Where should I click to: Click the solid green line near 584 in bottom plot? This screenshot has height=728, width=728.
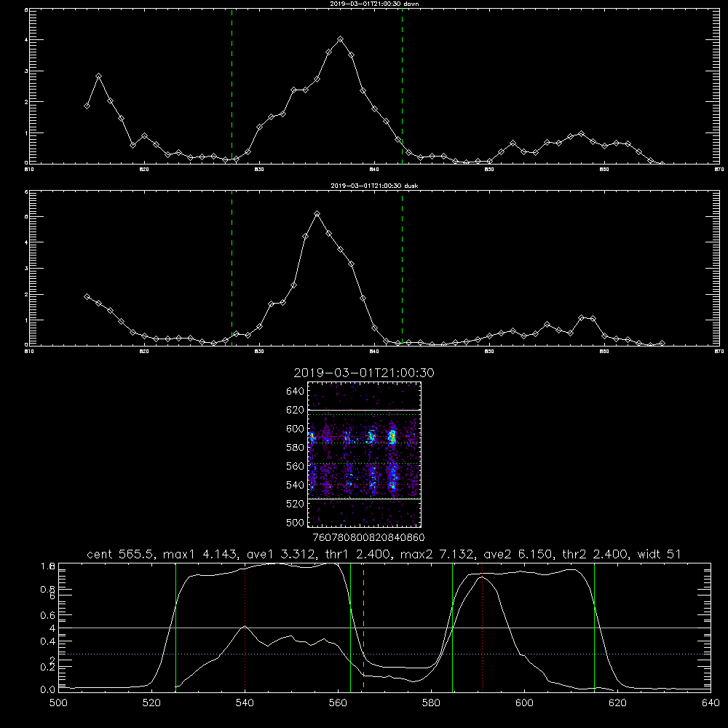(x=452, y=627)
